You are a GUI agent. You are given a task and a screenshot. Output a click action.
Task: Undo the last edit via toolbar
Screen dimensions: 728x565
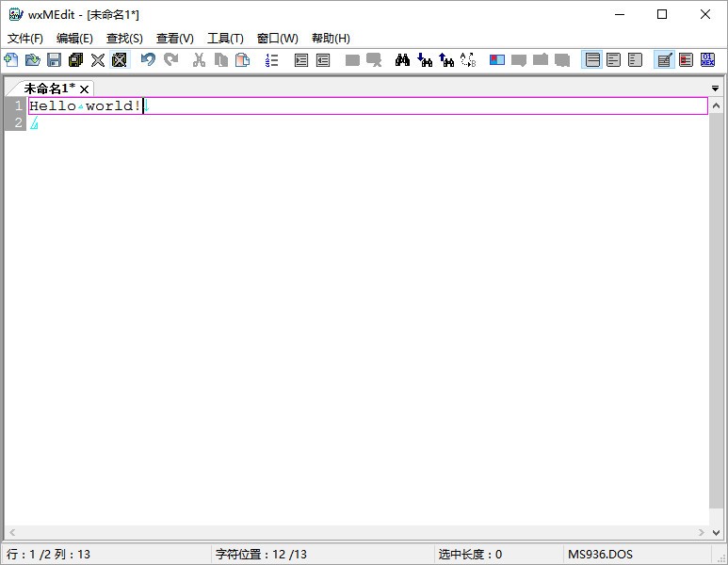click(x=148, y=60)
